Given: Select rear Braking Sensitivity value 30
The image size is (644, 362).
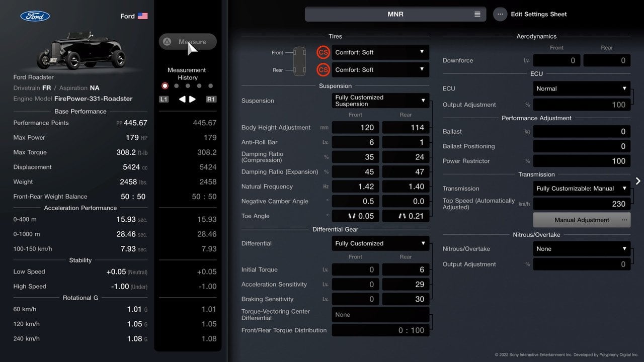Looking at the screenshot, I should pyautogui.click(x=406, y=299).
